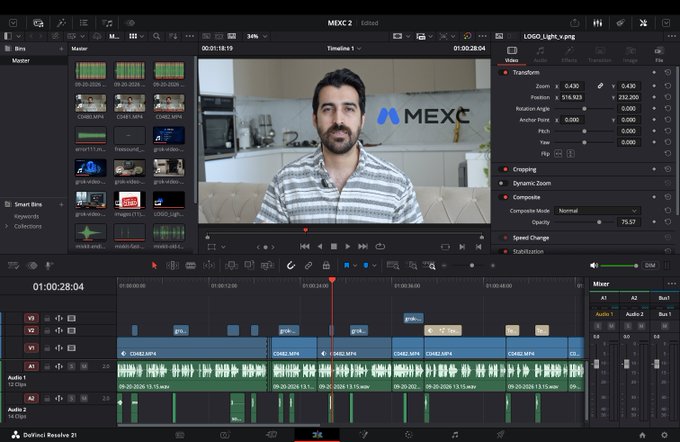Toggle the Cropping section enable dot
Screen dimensions: 680x442
pos(503,169)
